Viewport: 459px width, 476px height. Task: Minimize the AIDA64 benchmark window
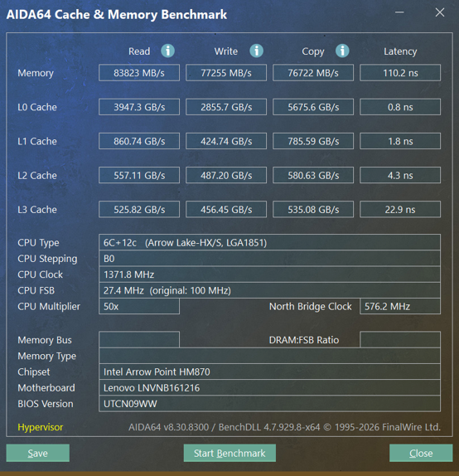tap(399, 12)
